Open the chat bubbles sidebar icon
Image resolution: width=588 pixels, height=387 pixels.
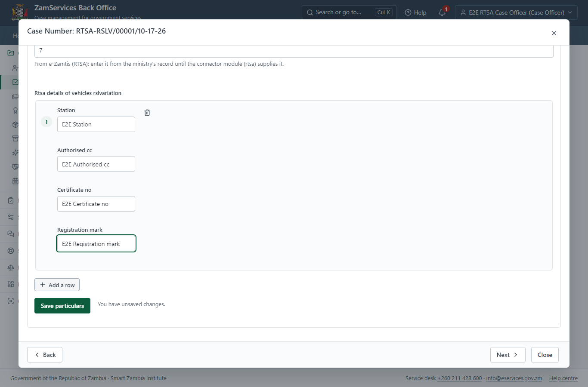coord(11,234)
